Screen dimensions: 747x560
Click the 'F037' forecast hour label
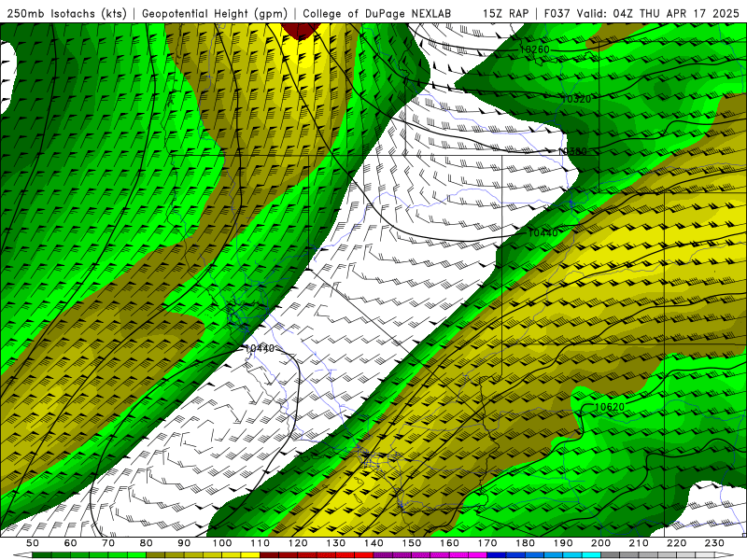coord(557,13)
